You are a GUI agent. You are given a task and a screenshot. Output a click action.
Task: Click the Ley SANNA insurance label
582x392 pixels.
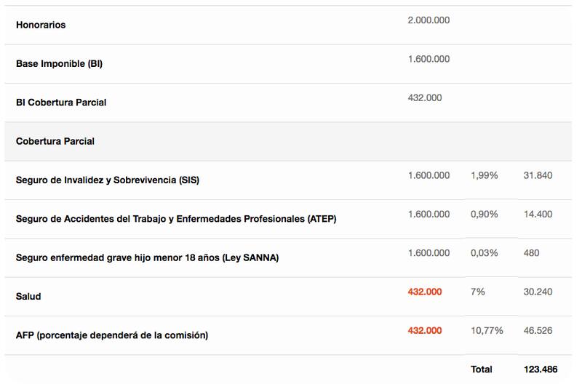(147, 257)
